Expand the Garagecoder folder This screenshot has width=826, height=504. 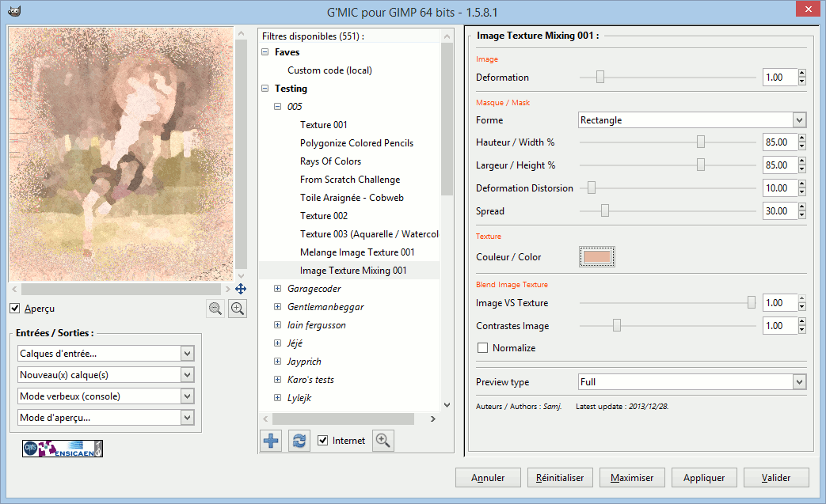[278, 288]
